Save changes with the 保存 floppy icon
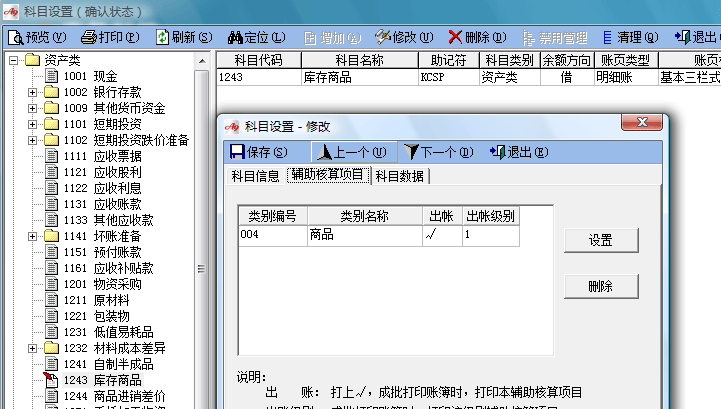721x409 pixels. (237, 152)
